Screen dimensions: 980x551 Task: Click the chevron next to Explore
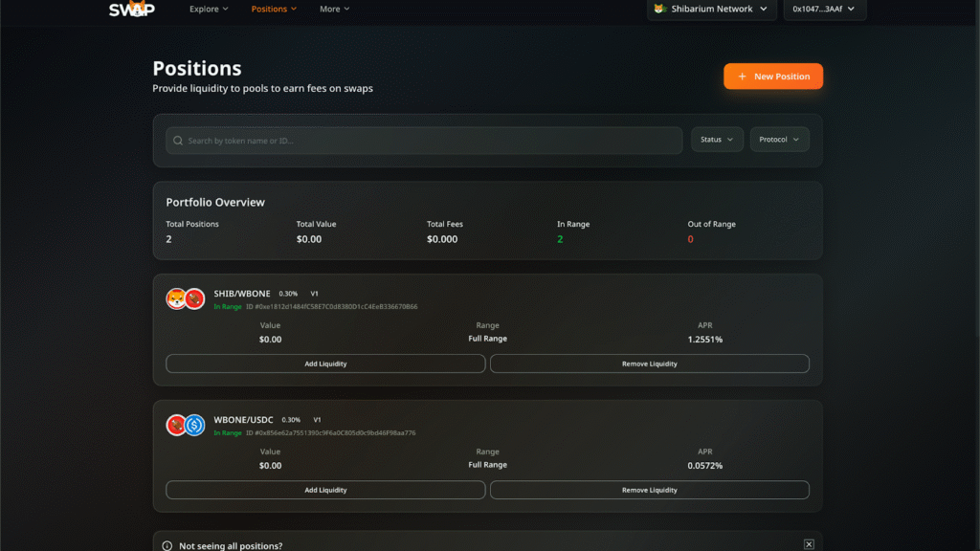[x=226, y=9]
